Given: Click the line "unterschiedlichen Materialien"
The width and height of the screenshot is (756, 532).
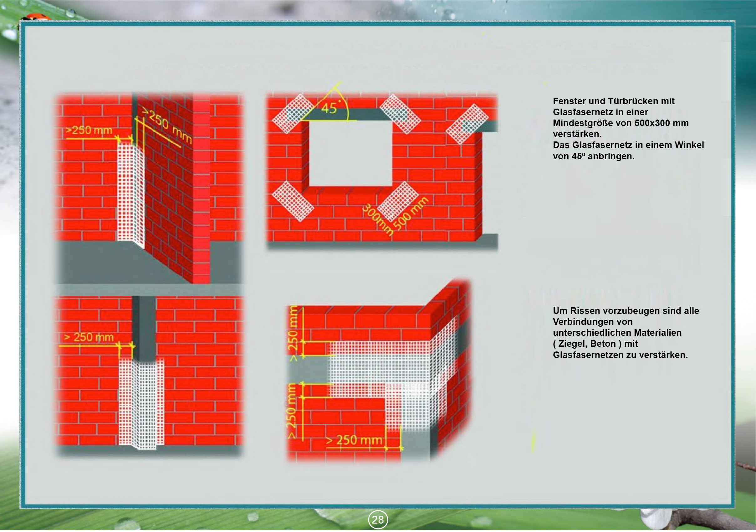Looking at the screenshot, I should [x=617, y=333].
